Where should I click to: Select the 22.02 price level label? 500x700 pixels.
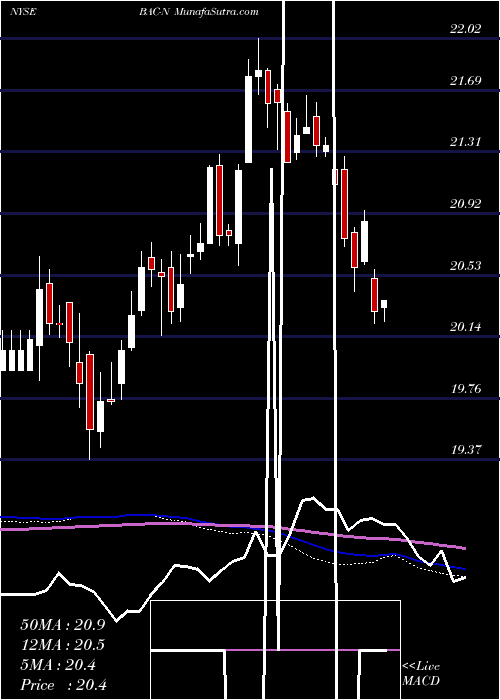(x=466, y=29)
